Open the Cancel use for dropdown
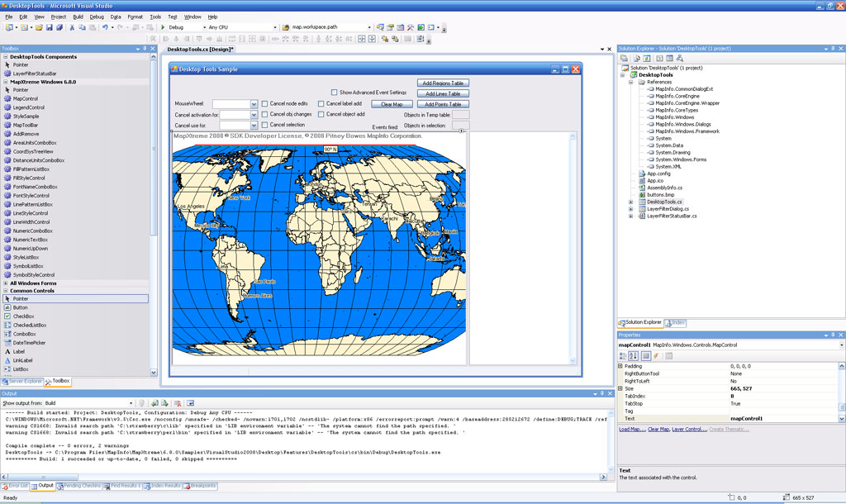 [x=254, y=126]
